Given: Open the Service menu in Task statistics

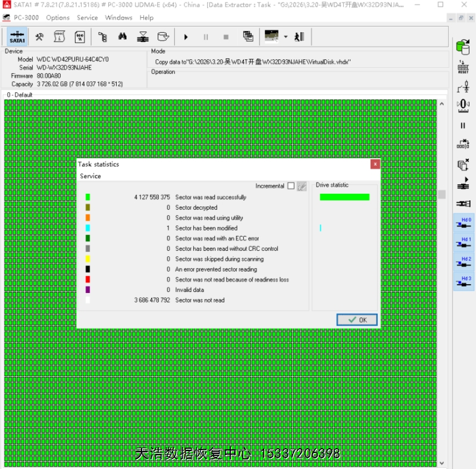Looking at the screenshot, I should pyautogui.click(x=90, y=176).
